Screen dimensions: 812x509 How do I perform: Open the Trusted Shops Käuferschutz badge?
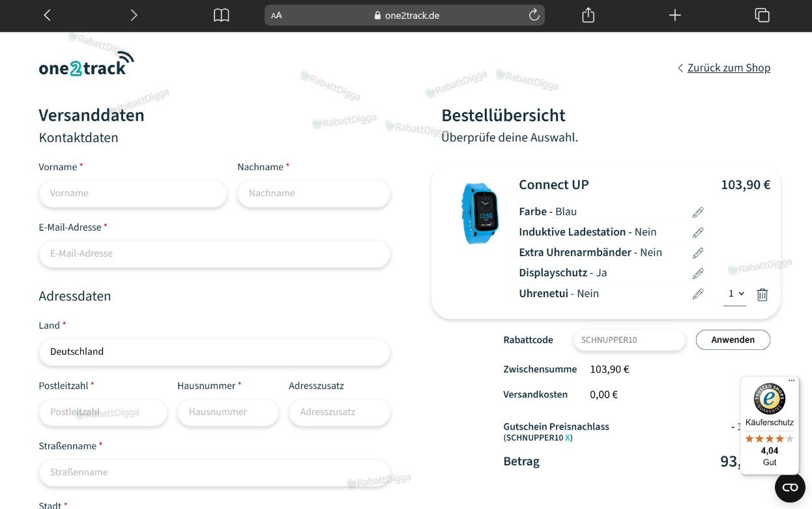770,426
